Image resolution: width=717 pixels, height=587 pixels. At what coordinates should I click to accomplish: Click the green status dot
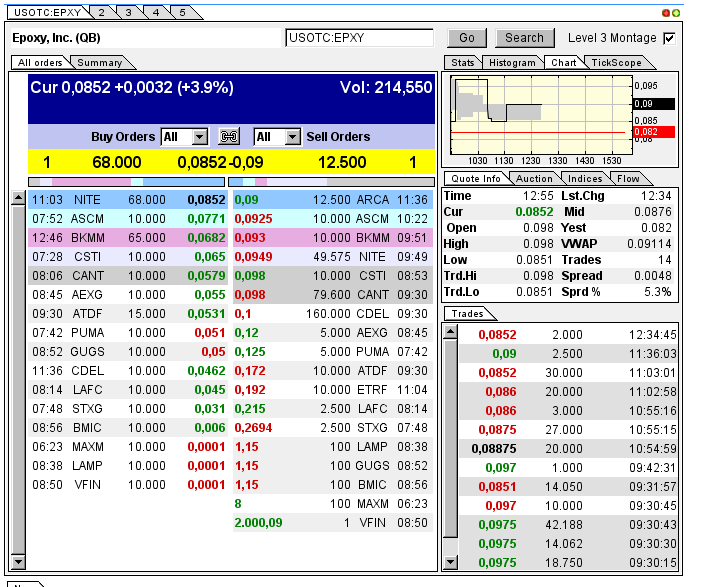point(675,13)
